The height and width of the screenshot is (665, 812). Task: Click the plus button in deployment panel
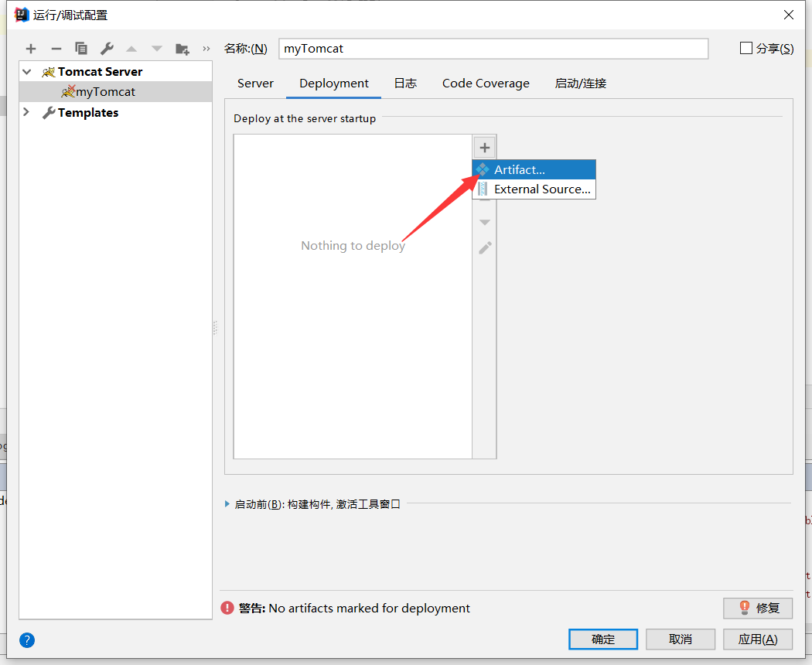coord(485,148)
